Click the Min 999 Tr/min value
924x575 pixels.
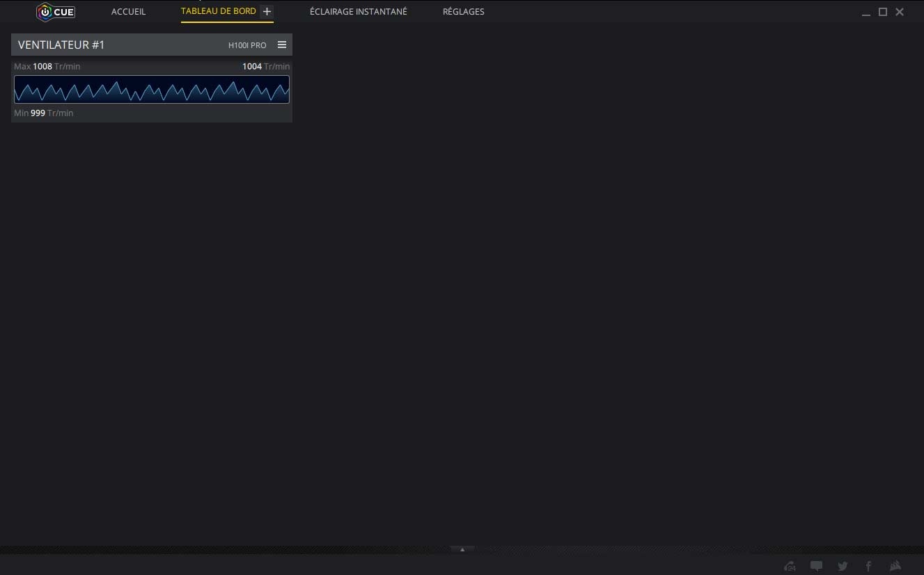point(44,113)
